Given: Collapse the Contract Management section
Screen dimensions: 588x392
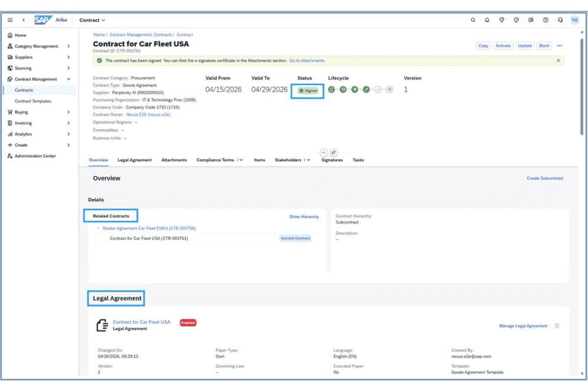Looking at the screenshot, I should tap(68, 79).
